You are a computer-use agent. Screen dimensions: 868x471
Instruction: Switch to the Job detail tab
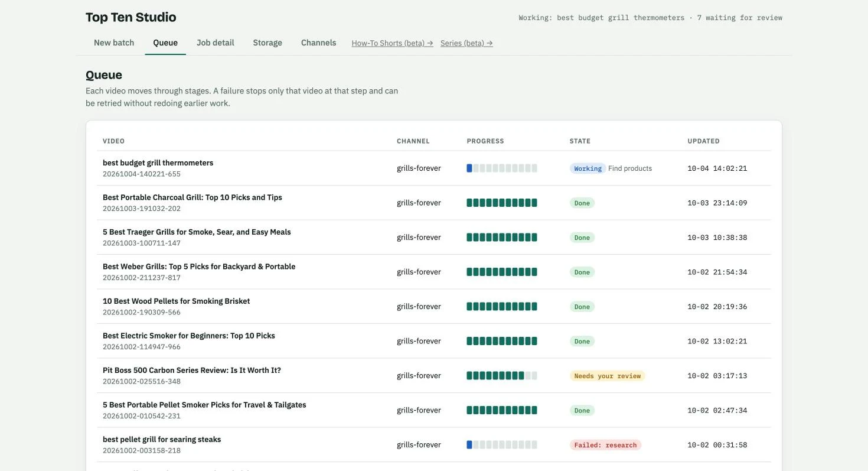point(216,43)
